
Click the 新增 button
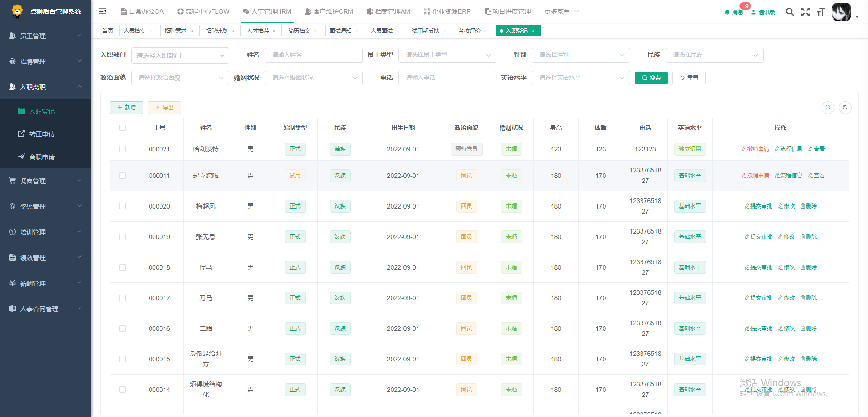[x=126, y=108]
